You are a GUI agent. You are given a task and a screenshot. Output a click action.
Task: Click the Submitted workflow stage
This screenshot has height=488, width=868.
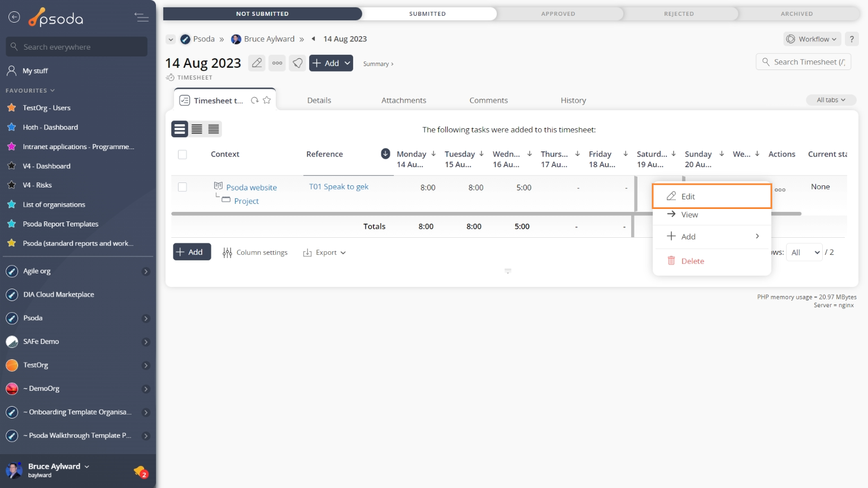point(428,14)
